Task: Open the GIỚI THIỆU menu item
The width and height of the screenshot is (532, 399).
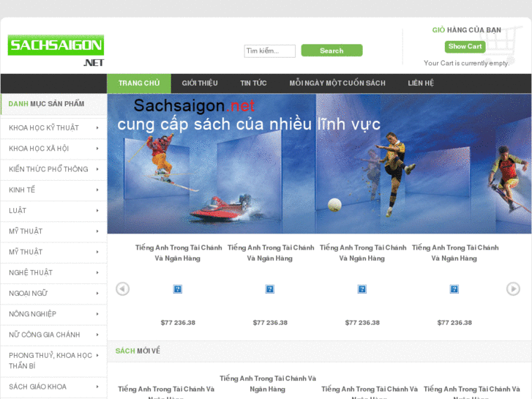Action: pos(200,83)
